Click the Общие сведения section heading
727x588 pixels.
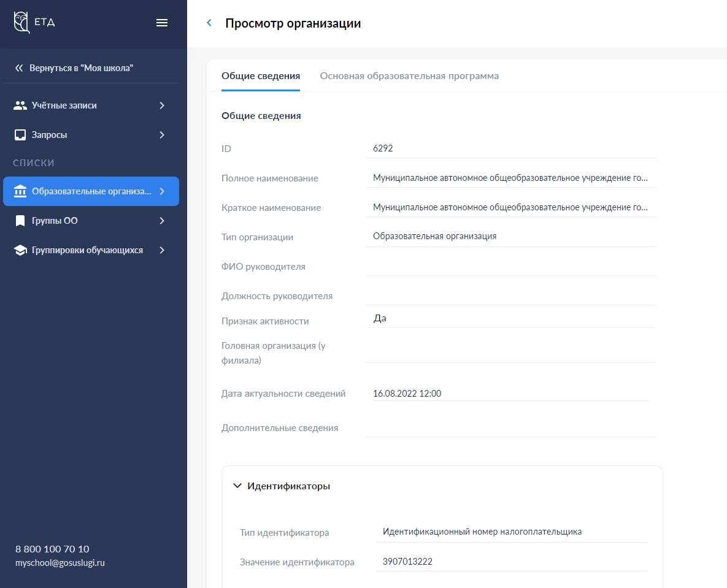pos(261,116)
